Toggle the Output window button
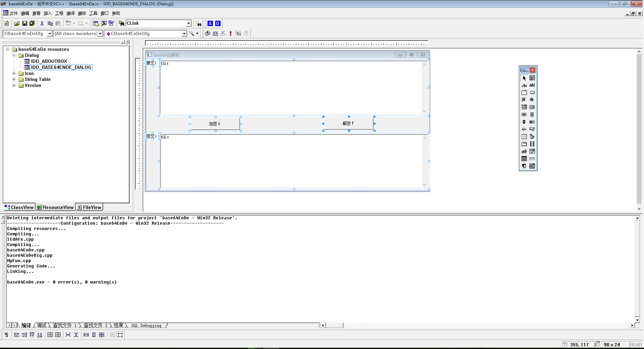 tap(104, 23)
